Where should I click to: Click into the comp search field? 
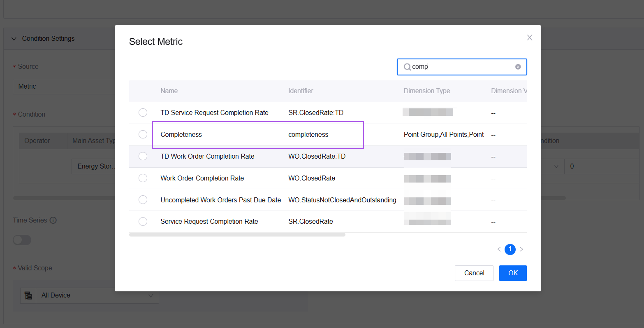click(463, 67)
